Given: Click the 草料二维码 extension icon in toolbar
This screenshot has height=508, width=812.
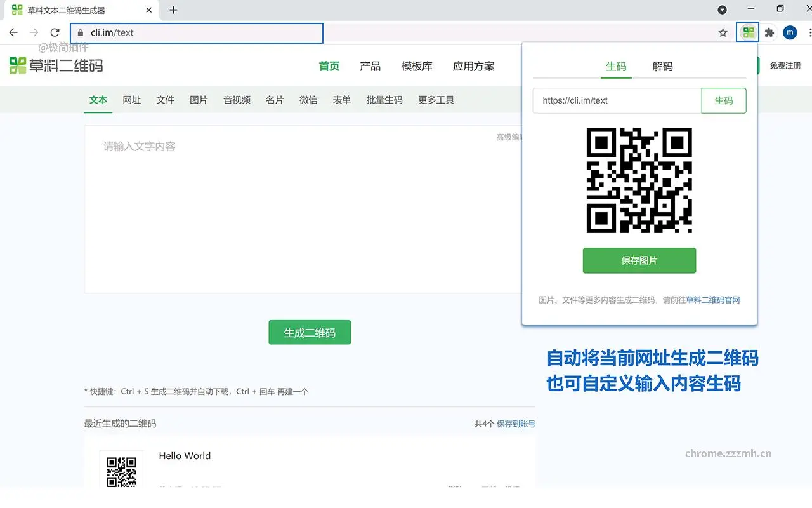Looking at the screenshot, I should pos(747,32).
